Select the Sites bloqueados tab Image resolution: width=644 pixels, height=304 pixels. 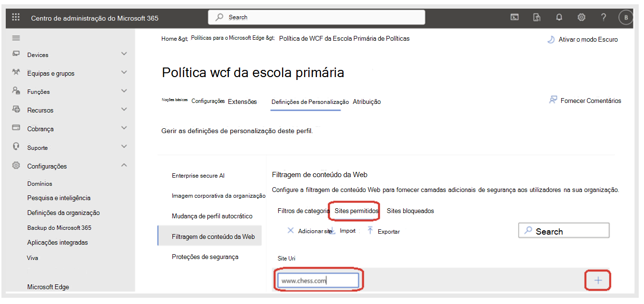(410, 211)
